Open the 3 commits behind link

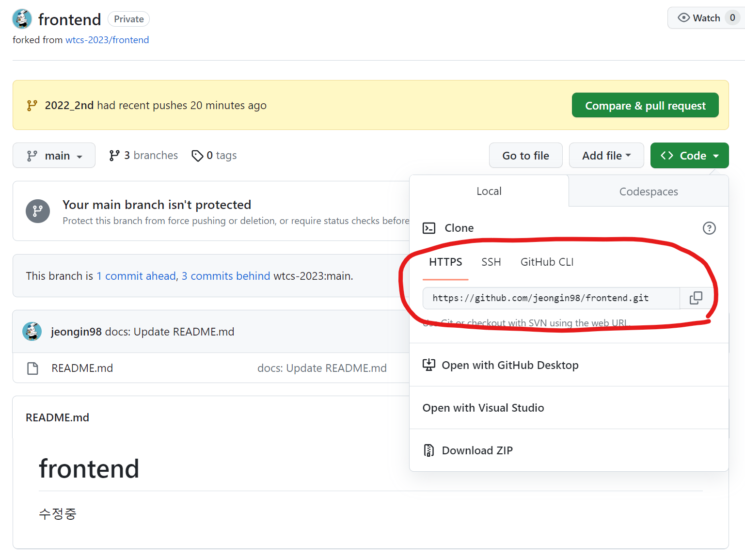(x=226, y=276)
